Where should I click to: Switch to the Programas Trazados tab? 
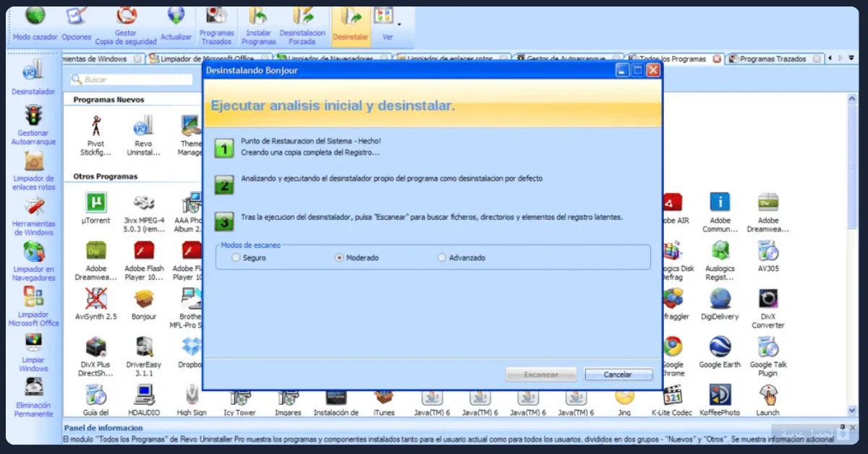pyautogui.click(x=773, y=59)
